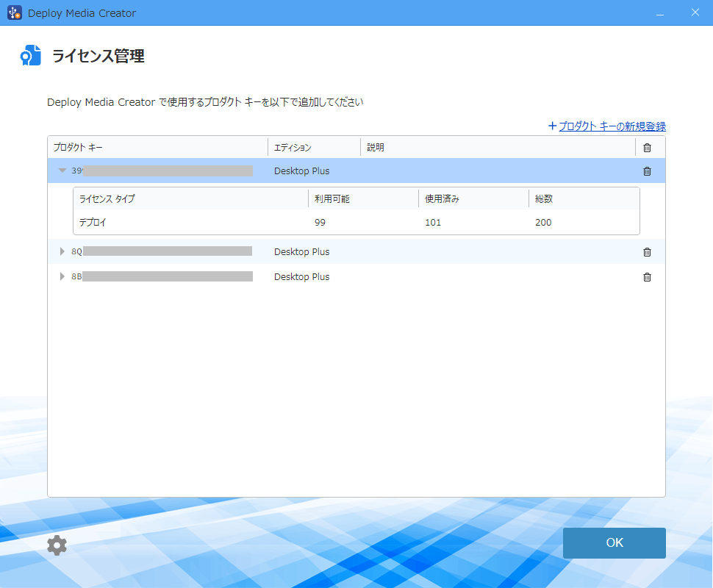Collapse the expanded 39 product key row
The image size is (713, 588).
[x=62, y=171]
